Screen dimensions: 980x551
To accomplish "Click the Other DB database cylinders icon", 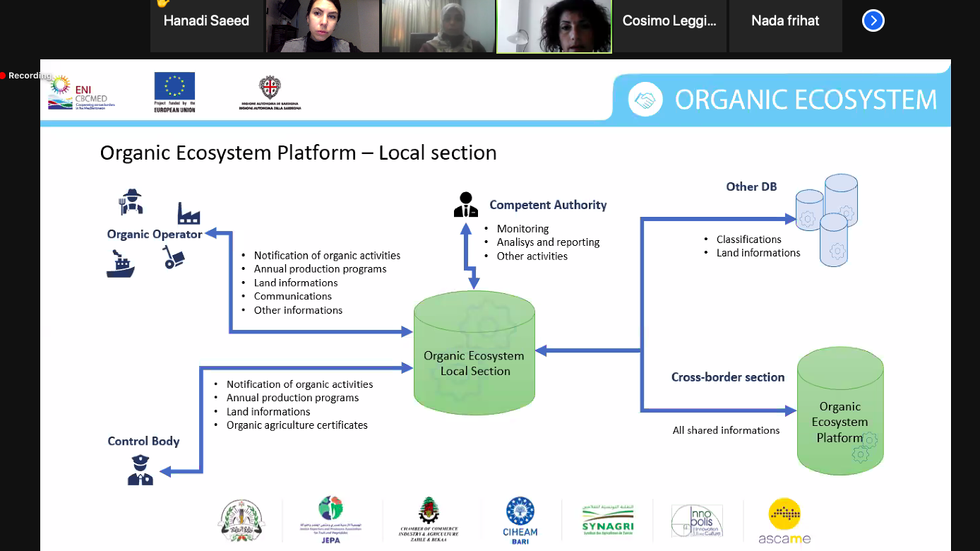I will coord(827,219).
